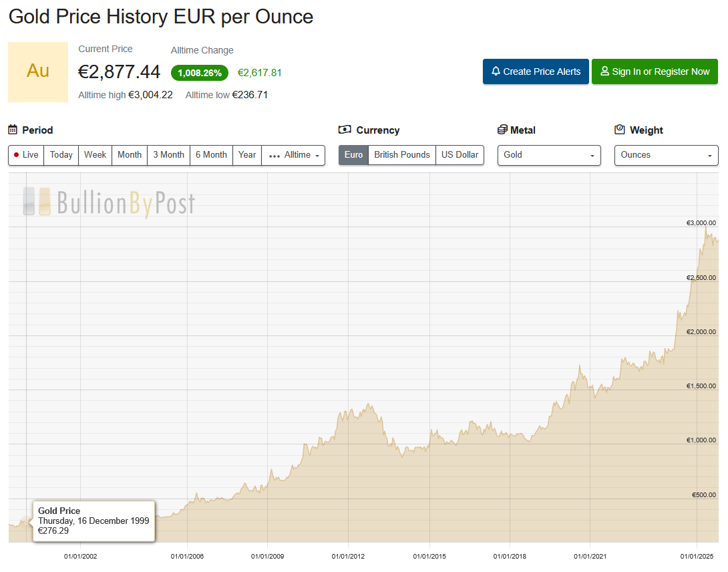The image size is (728, 572).
Task: Click Create Price Alerts button
Action: click(x=536, y=71)
